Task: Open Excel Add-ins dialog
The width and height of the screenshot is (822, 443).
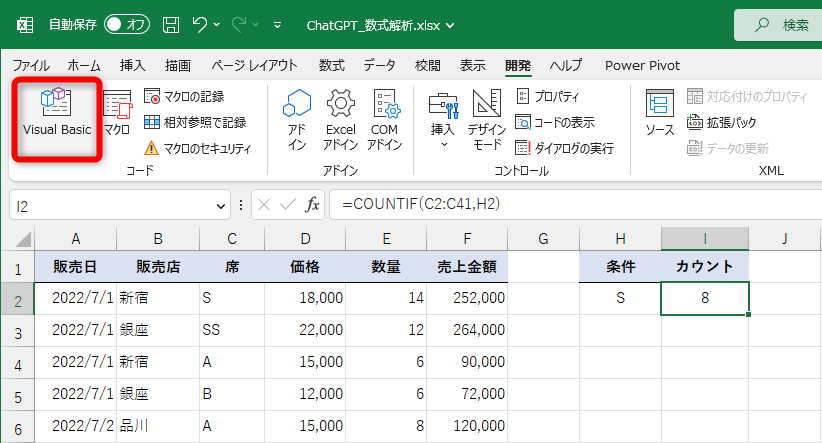Action: coord(341,120)
